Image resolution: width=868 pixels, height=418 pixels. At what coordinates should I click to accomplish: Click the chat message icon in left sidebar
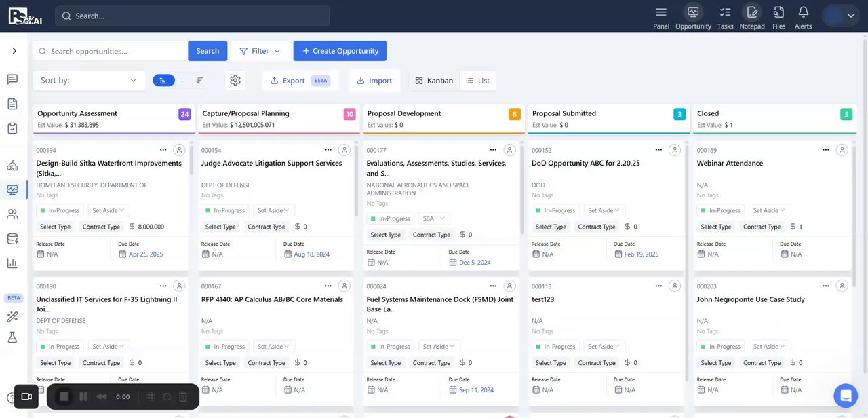(x=12, y=79)
